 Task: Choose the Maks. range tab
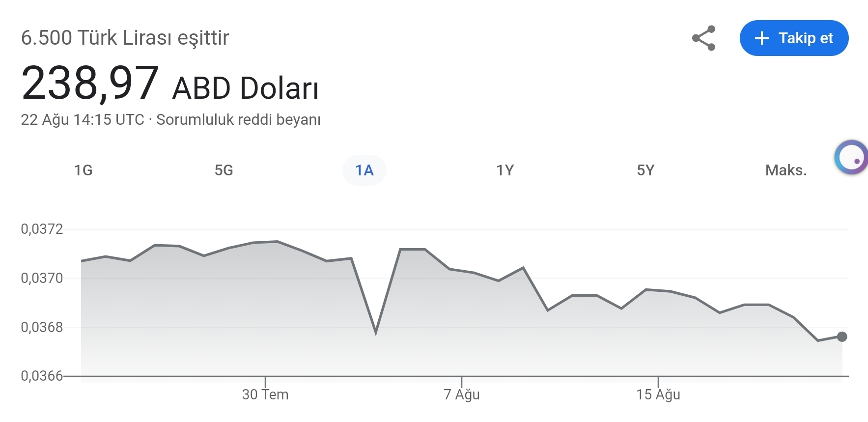785,170
